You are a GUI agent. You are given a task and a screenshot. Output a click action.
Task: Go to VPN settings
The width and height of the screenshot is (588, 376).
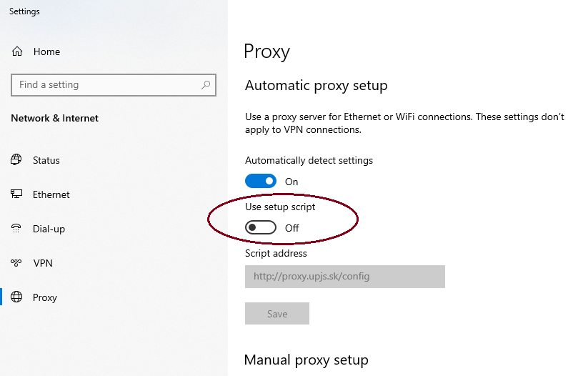click(x=43, y=263)
